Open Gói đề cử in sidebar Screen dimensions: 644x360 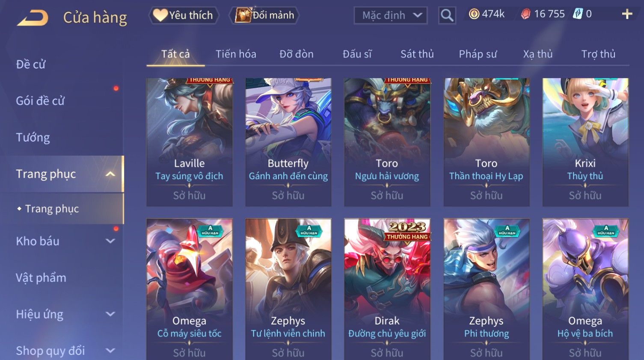point(40,101)
